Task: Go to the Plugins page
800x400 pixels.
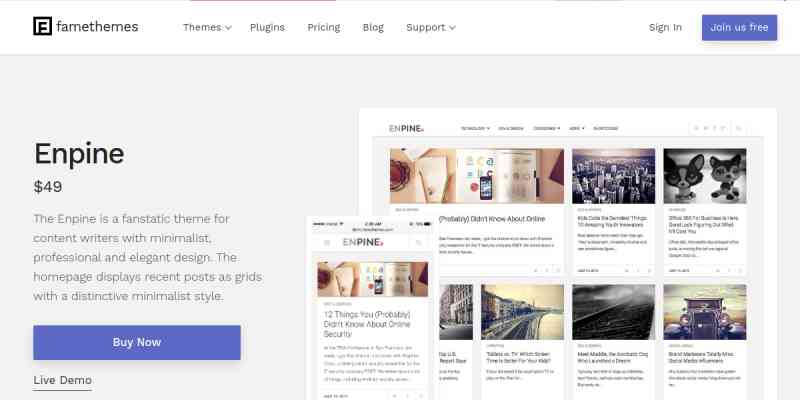Action: tap(267, 27)
